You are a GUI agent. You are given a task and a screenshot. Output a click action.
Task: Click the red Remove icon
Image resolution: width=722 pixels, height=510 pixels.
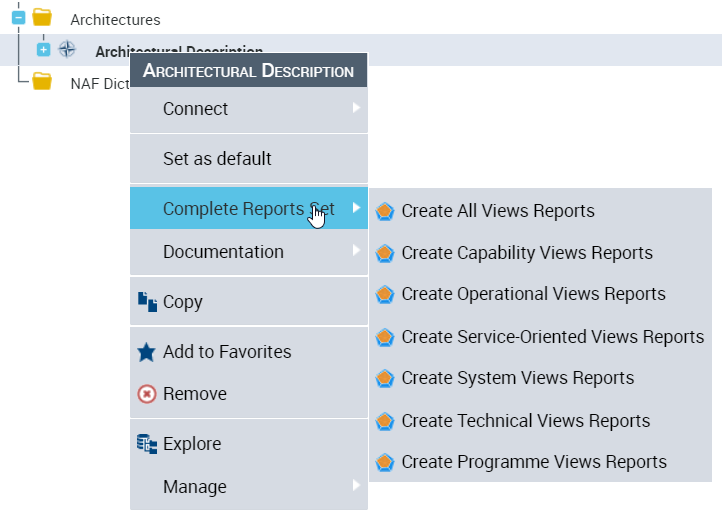tap(147, 394)
